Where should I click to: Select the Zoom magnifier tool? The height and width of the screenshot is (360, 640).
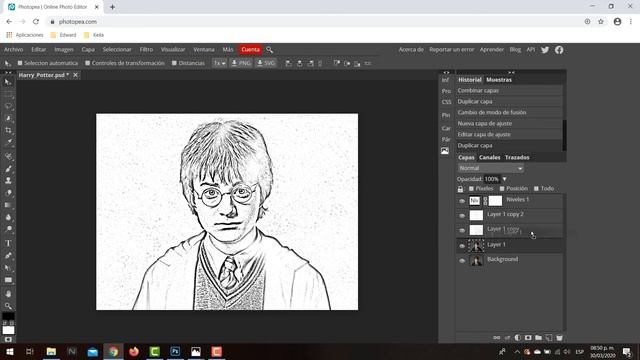[x=8, y=306]
